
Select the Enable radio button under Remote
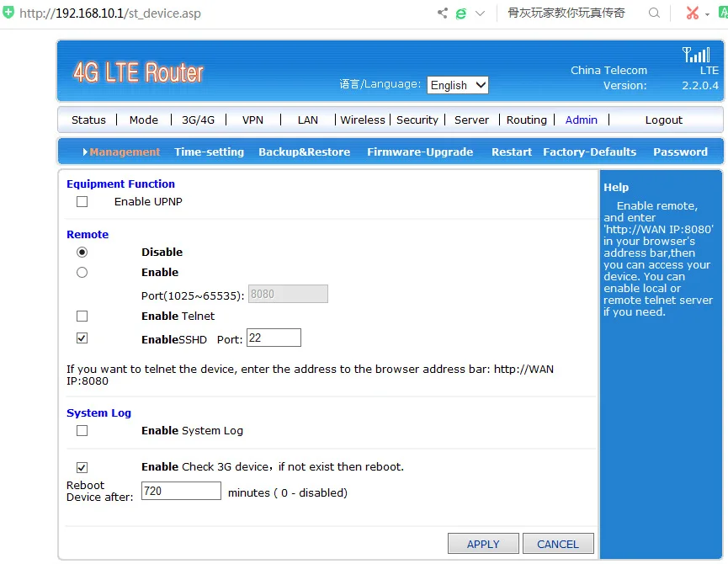[x=82, y=272]
